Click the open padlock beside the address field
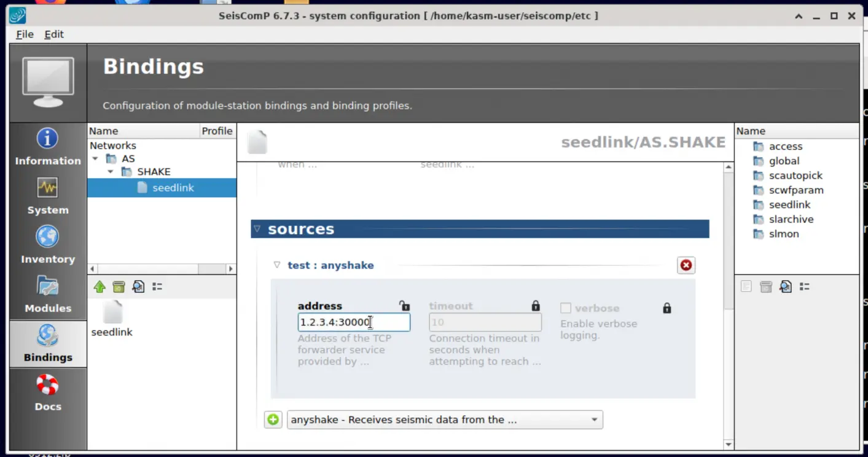Viewport: 868px width, 457px height. tap(404, 305)
